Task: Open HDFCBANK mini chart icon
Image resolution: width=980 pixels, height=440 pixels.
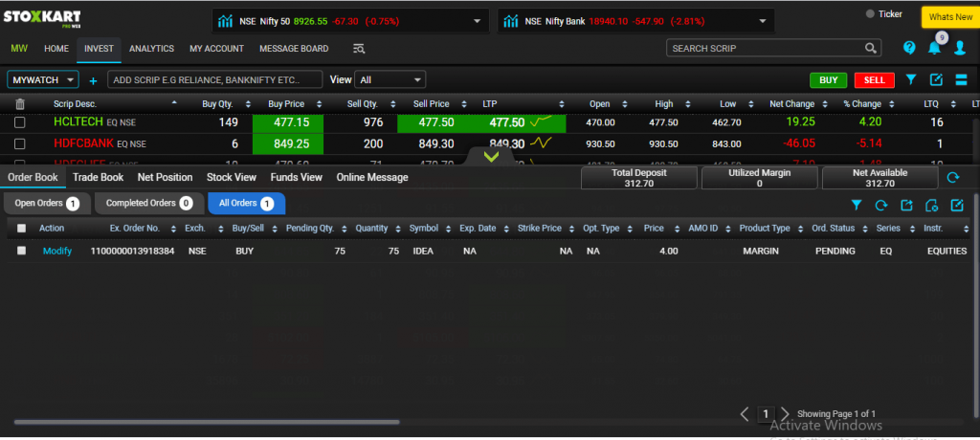Action: click(541, 143)
